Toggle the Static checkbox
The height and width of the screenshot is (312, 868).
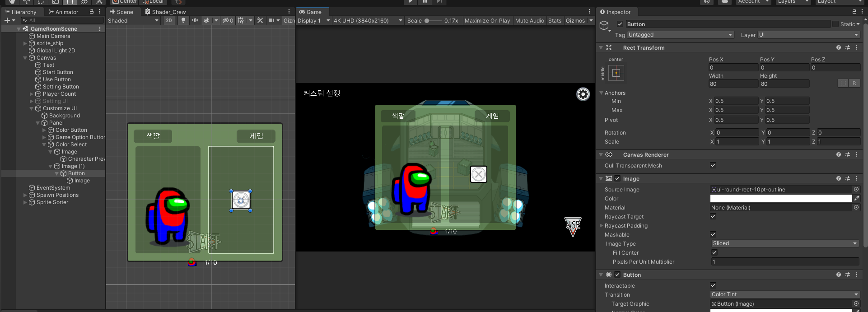tap(835, 24)
